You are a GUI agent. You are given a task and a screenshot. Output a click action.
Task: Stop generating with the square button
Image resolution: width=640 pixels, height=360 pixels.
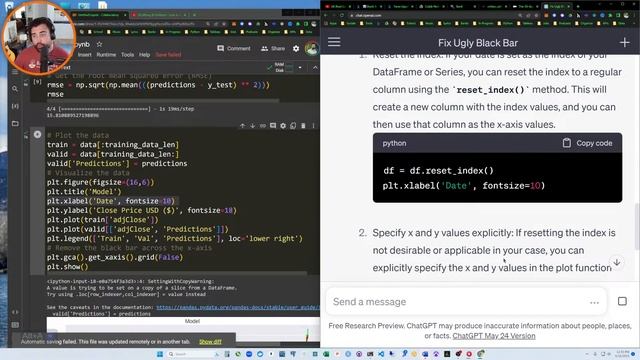tap(622, 301)
